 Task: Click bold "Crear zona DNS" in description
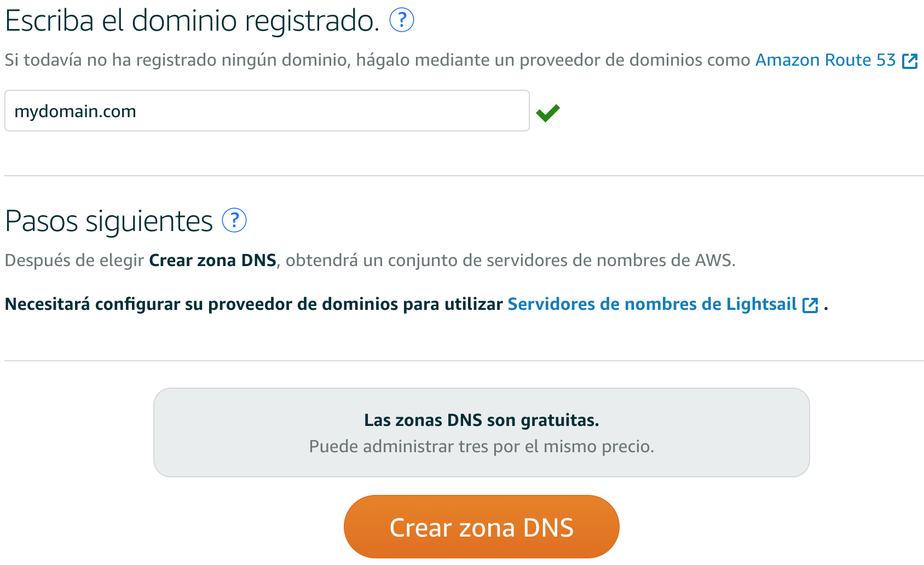(212, 260)
